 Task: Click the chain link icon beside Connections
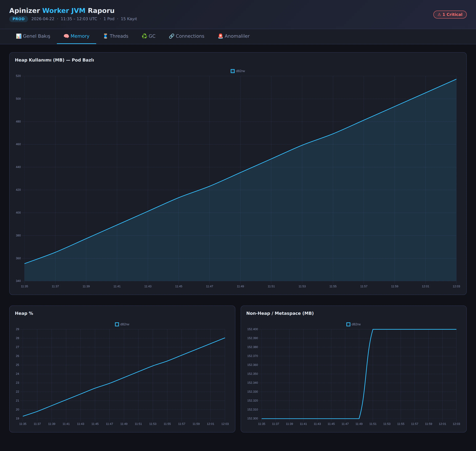pos(171,36)
